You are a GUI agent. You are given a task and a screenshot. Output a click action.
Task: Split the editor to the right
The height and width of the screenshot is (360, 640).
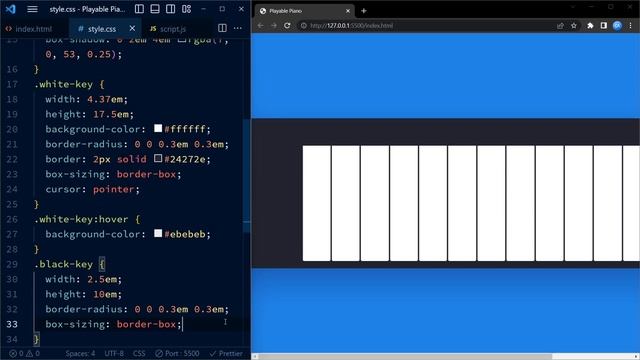[222, 28]
